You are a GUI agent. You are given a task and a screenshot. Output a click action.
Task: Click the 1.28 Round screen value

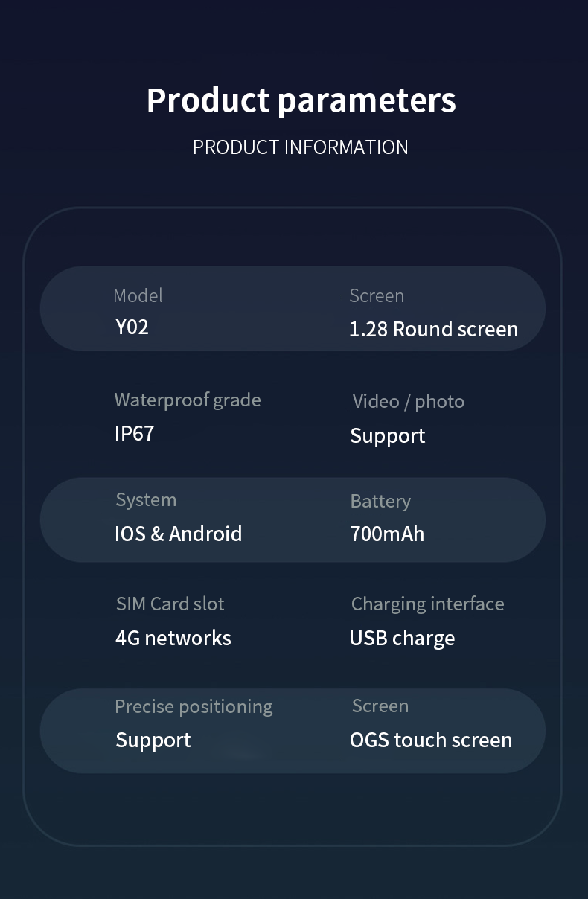(433, 329)
